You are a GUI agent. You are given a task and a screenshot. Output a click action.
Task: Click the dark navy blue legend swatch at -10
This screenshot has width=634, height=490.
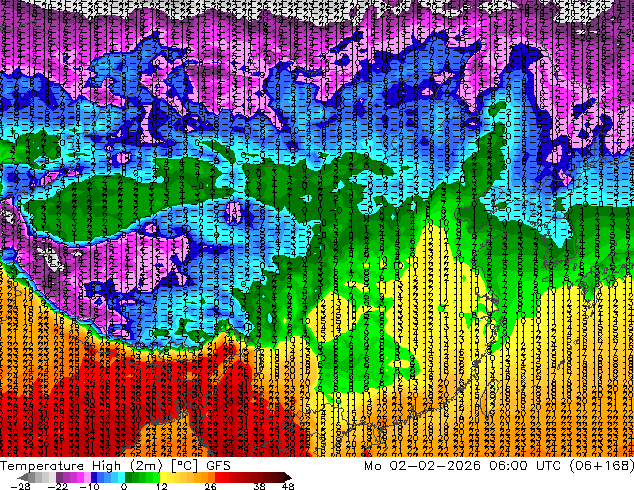tap(94, 477)
